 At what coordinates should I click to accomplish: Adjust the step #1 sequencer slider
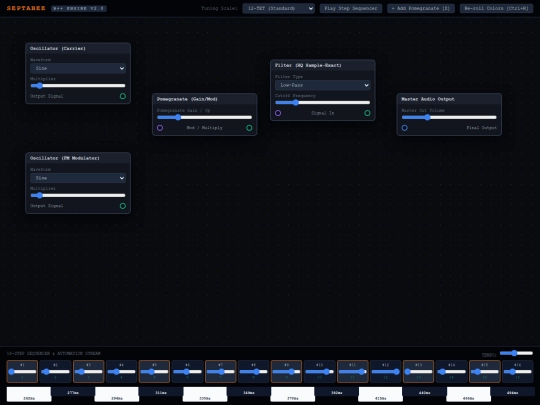(22, 372)
